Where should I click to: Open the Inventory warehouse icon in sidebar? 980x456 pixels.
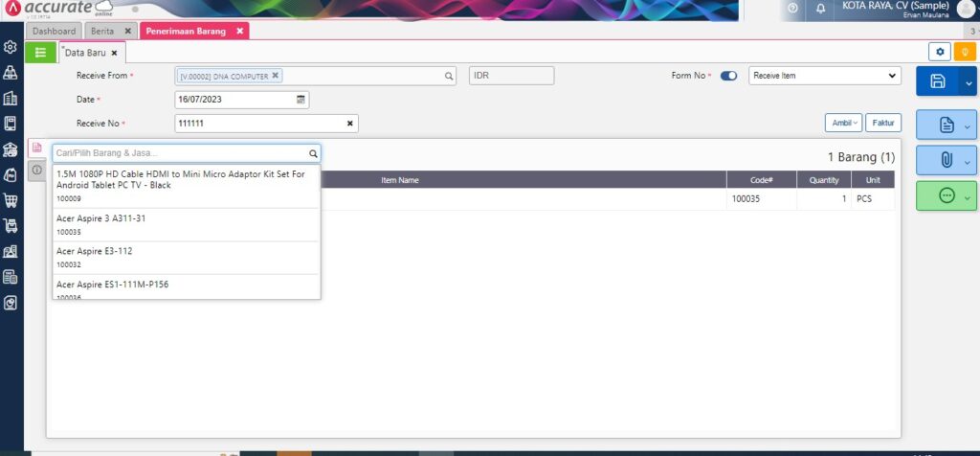10,251
